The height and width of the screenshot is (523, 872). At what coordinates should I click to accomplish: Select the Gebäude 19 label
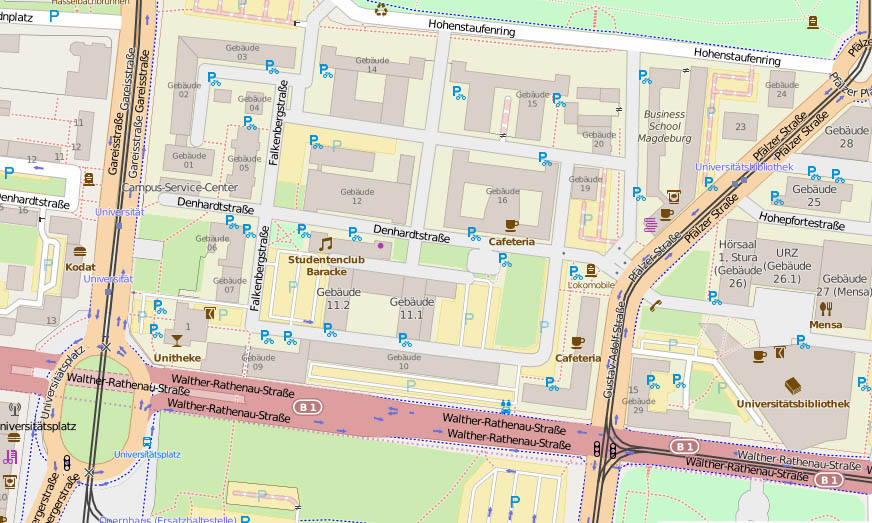point(585,184)
